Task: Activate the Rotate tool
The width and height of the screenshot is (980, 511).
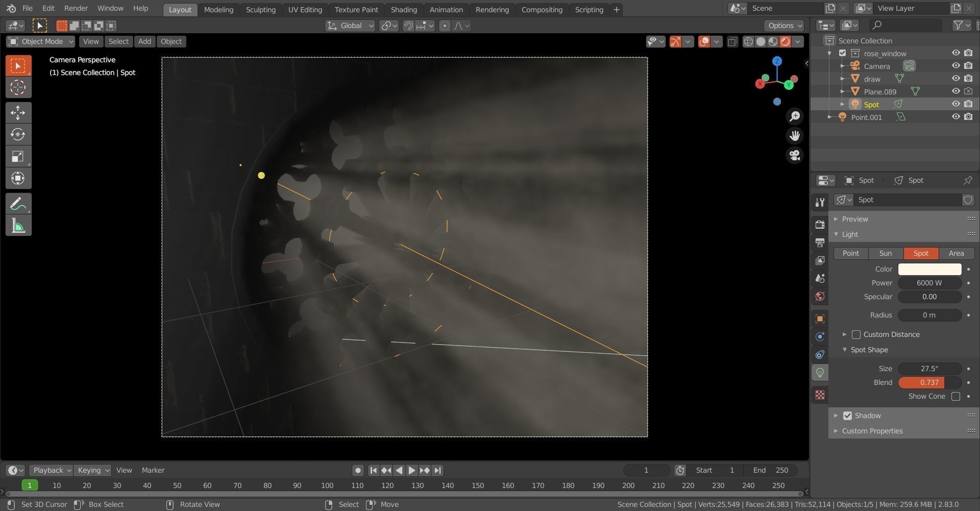Action: [x=18, y=134]
